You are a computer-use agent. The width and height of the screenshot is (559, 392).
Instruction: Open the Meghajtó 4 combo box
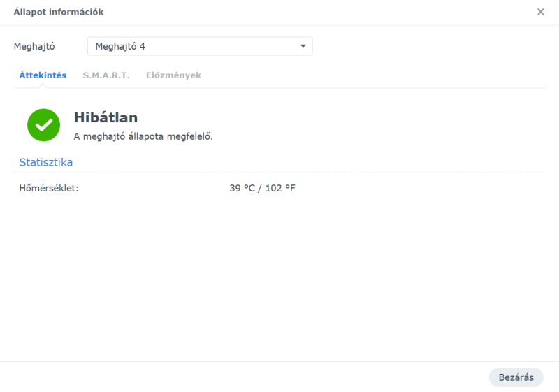[x=200, y=46]
